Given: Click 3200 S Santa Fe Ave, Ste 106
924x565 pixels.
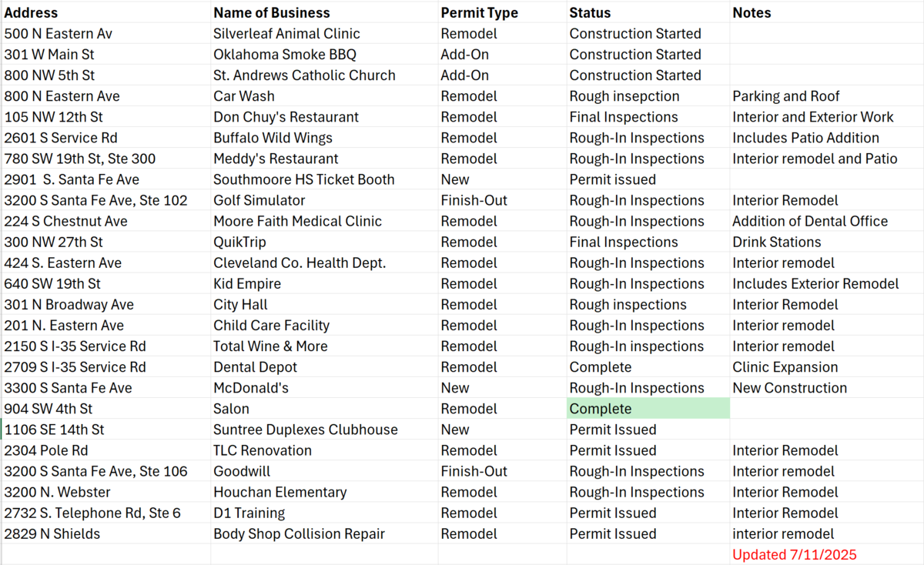Looking at the screenshot, I should 105,471.
